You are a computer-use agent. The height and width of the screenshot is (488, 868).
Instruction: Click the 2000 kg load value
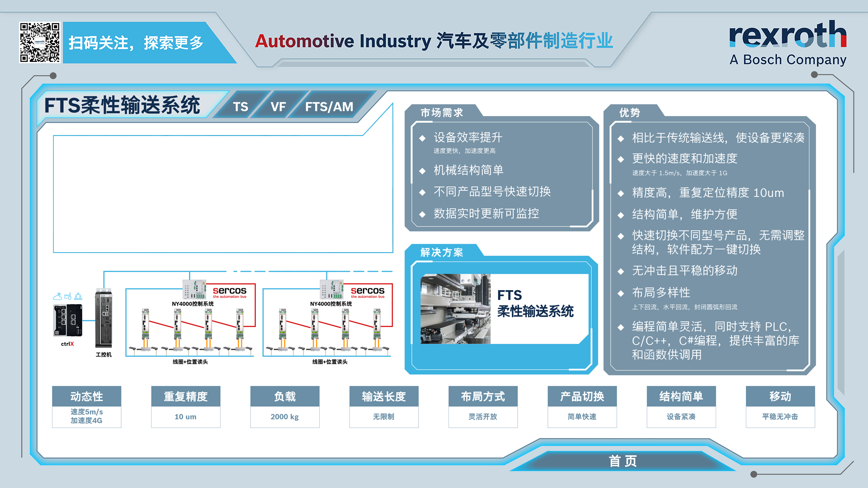pyautogui.click(x=285, y=417)
